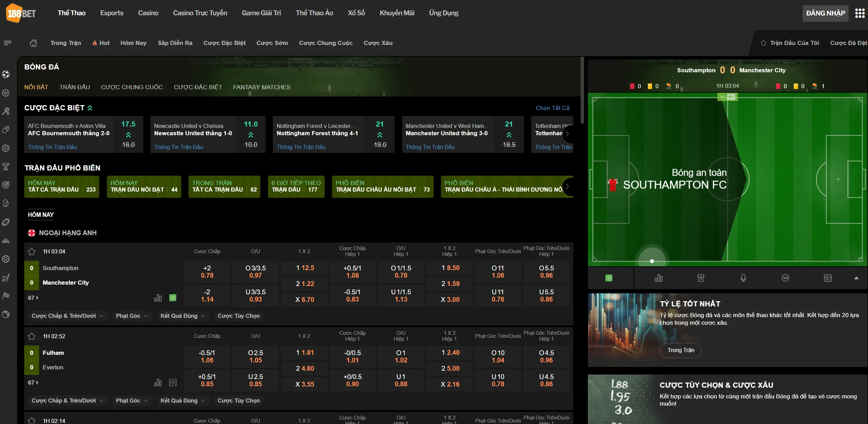Select 6 Giờ Tiếp Theo Trận Đấu 177 card

[x=296, y=187]
